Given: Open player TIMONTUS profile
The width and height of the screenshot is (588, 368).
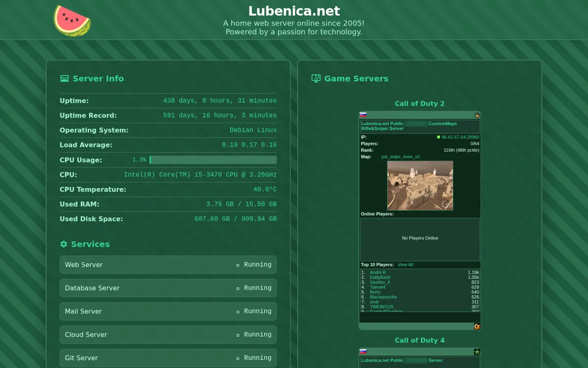Looking at the screenshot, I should tap(382, 307).
